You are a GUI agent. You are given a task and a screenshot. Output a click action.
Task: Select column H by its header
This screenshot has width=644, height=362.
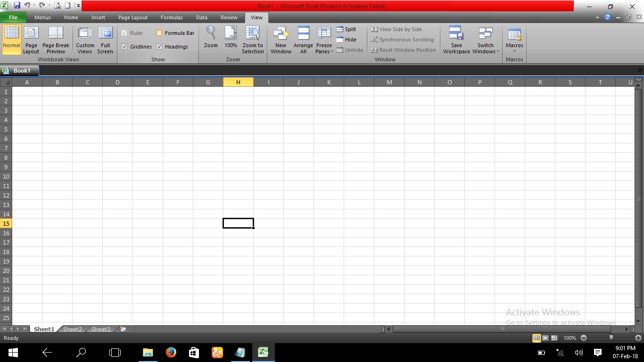tap(238, 82)
